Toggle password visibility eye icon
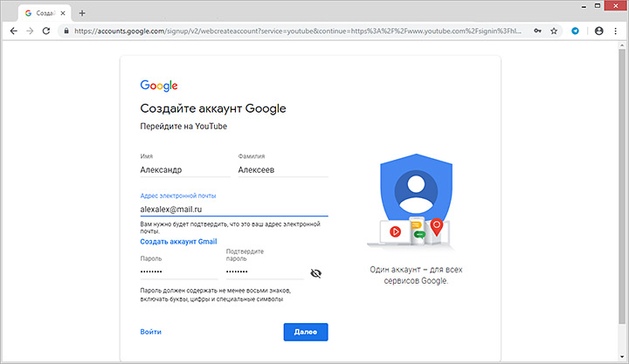The width and height of the screenshot is (629, 364). coord(316,273)
